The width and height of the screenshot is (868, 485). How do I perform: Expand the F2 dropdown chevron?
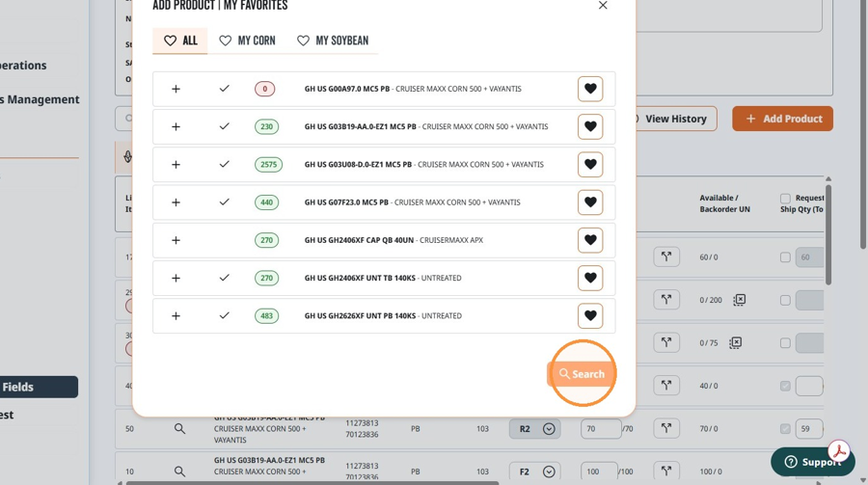(549, 472)
